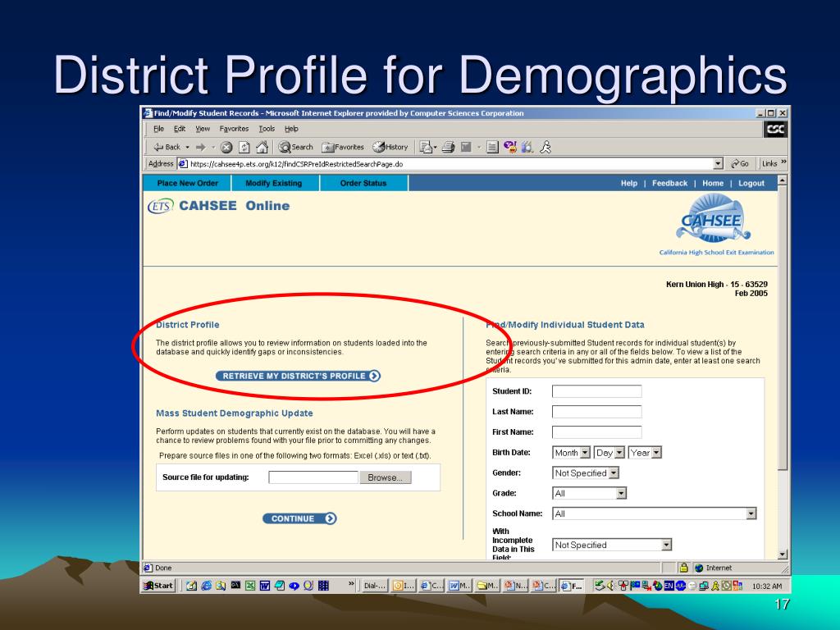Click the CSC logo in menu bar

click(775, 129)
